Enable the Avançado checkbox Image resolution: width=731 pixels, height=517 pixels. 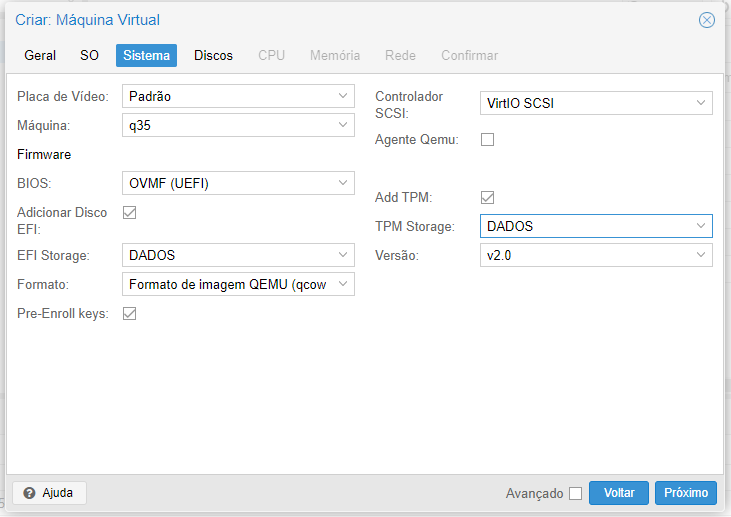click(576, 493)
